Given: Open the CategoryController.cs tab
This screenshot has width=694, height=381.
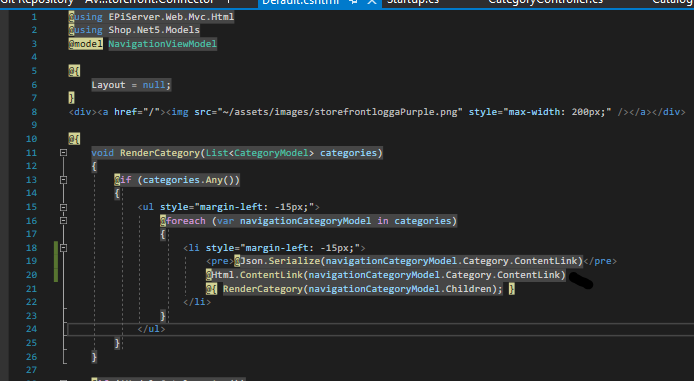Looking at the screenshot, I should (x=545, y=2).
